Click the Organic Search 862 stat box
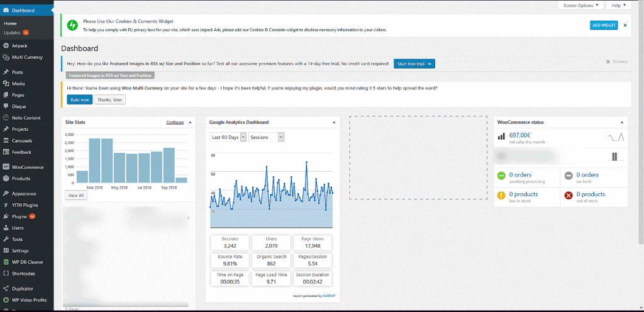 coord(271,260)
